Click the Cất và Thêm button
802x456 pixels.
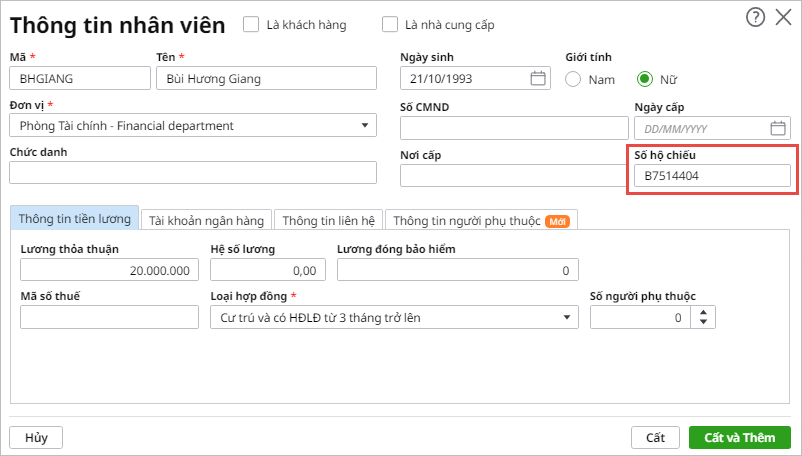click(739, 437)
